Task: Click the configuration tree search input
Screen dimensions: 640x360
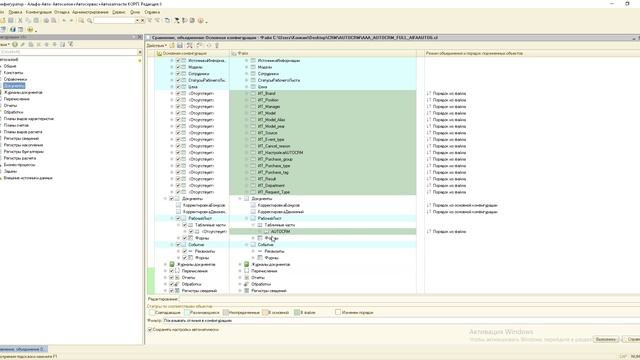Action: (69, 52)
